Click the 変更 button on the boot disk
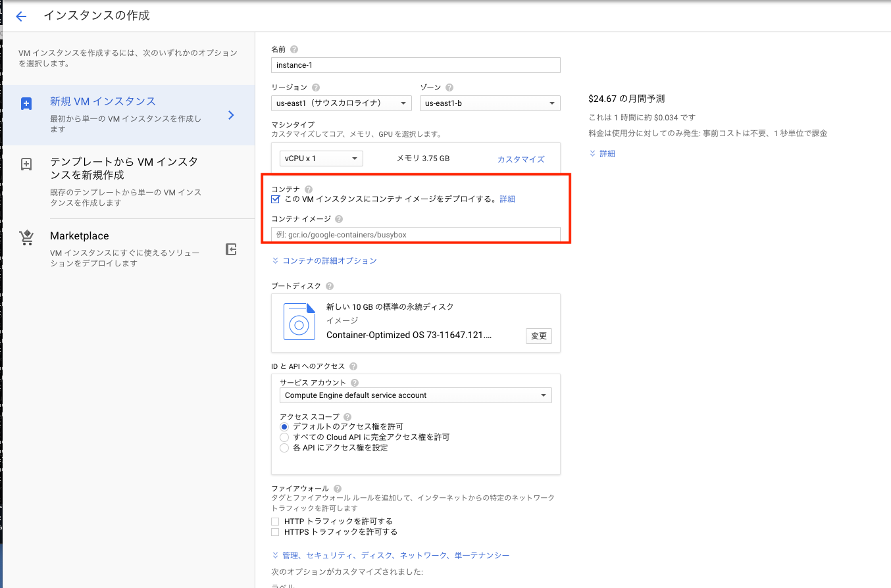The image size is (891, 588). pyautogui.click(x=538, y=335)
